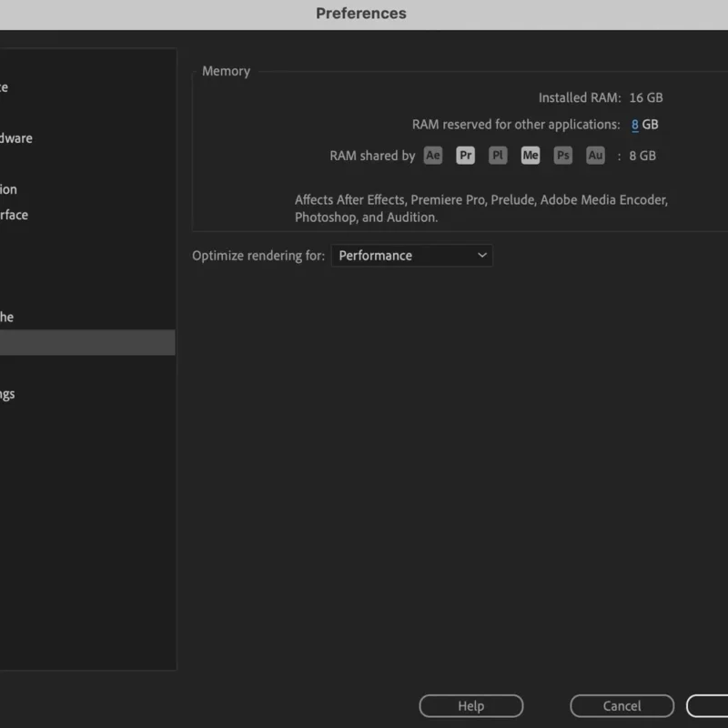
Task: Cancel the Preferences dialog
Action: [x=622, y=706]
